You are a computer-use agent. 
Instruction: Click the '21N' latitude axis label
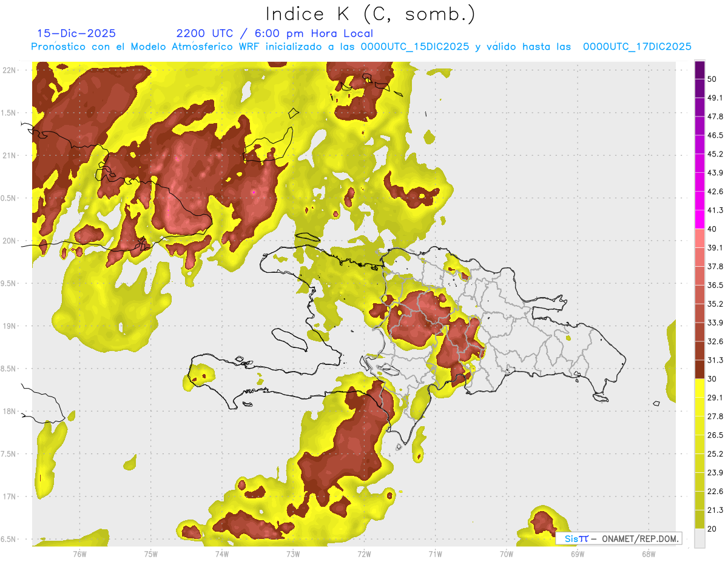coord(9,155)
